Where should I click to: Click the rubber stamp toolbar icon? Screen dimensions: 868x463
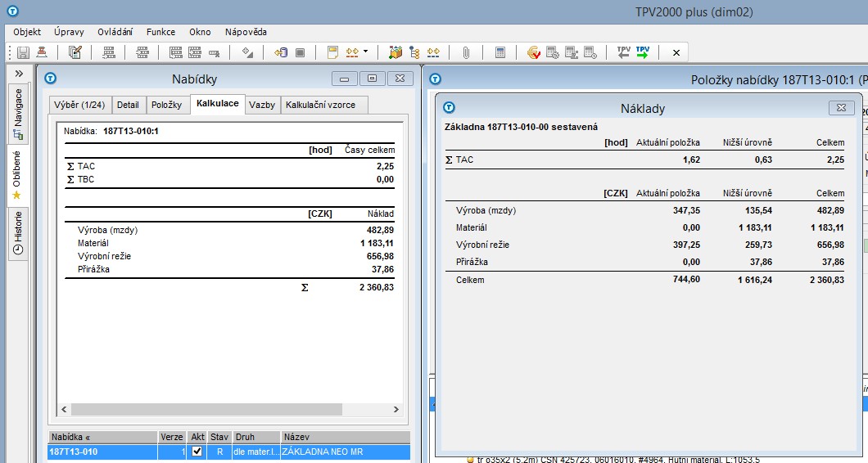(42, 52)
